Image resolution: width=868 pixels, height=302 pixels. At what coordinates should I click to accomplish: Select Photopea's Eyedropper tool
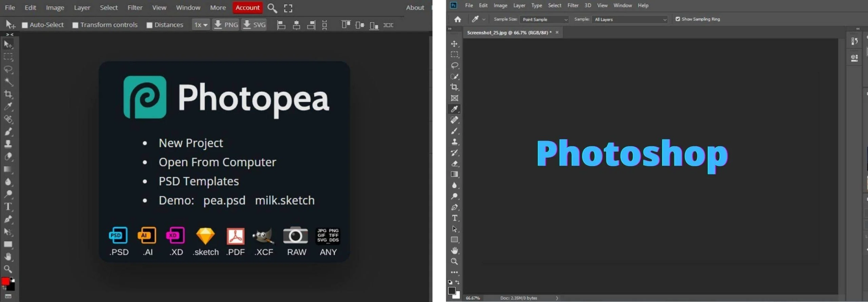[x=8, y=107]
